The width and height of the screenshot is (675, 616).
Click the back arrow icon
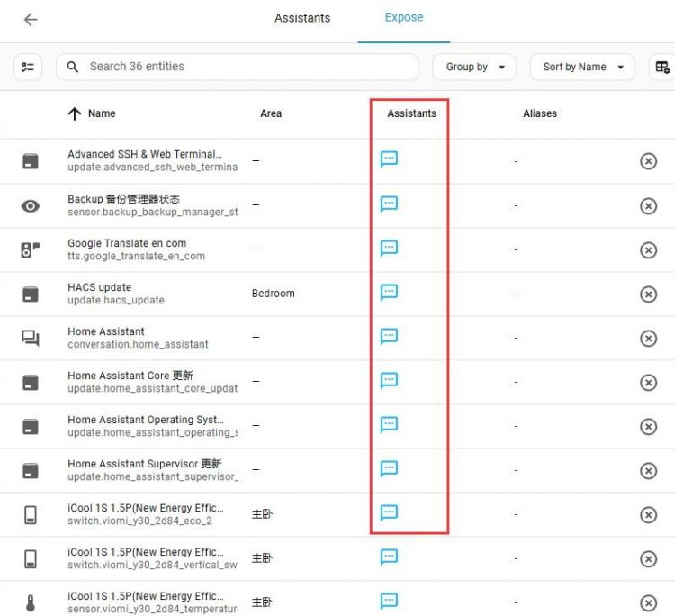tap(31, 19)
